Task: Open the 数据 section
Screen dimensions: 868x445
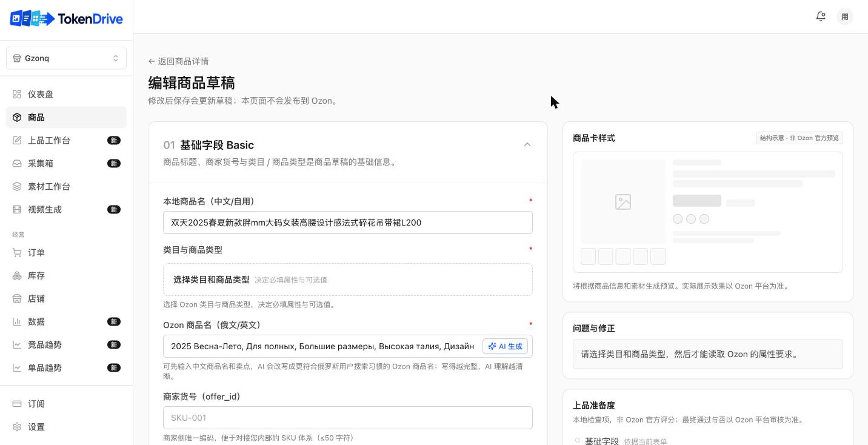Action: [67, 321]
